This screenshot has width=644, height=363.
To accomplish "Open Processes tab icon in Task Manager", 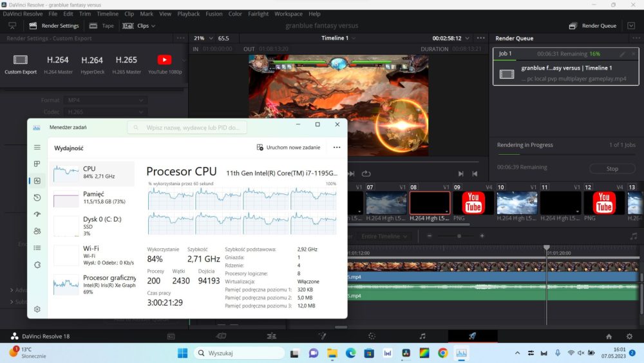I will (37, 164).
